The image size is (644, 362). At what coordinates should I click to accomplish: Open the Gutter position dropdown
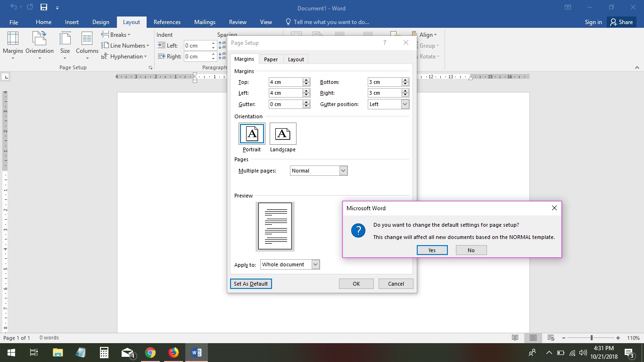(405, 104)
